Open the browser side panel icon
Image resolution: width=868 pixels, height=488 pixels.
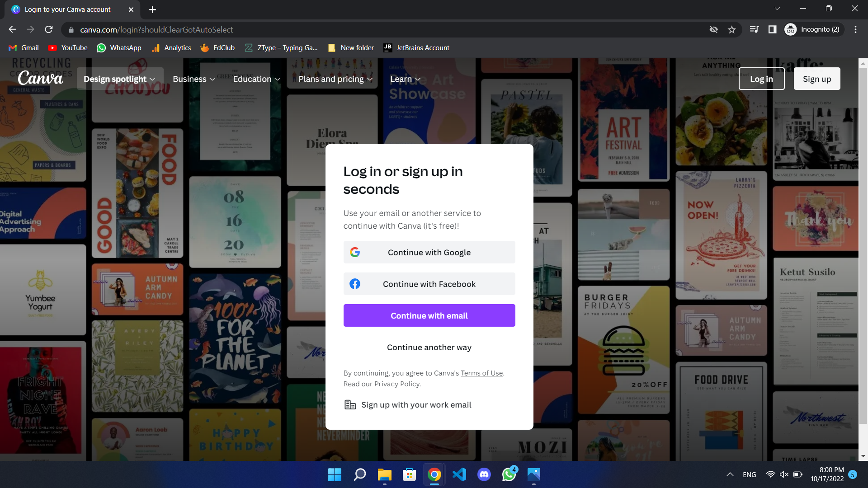(x=772, y=30)
